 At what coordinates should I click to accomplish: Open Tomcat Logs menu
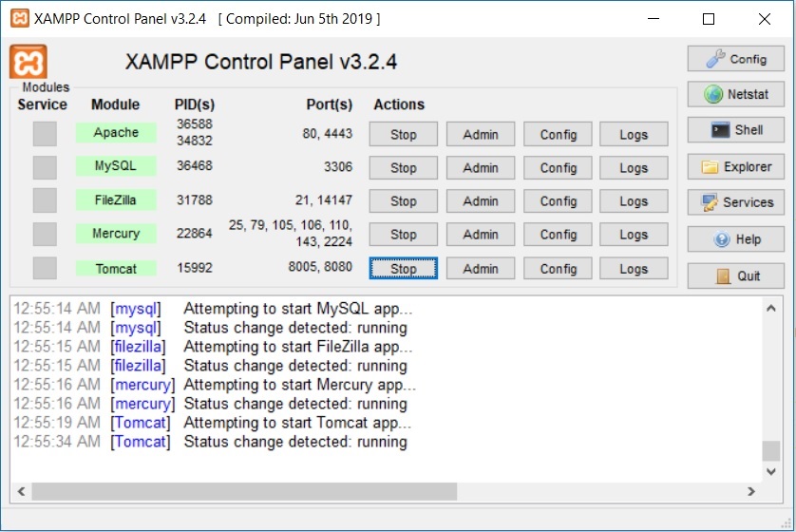[x=634, y=268]
